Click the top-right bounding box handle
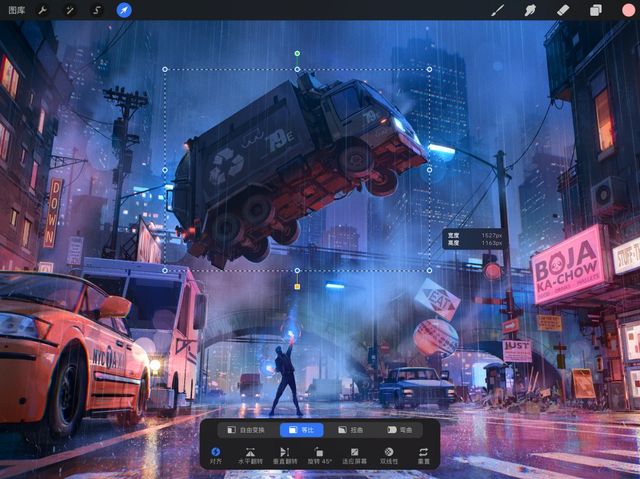Image resolution: width=640 pixels, height=479 pixels. (429, 69)
